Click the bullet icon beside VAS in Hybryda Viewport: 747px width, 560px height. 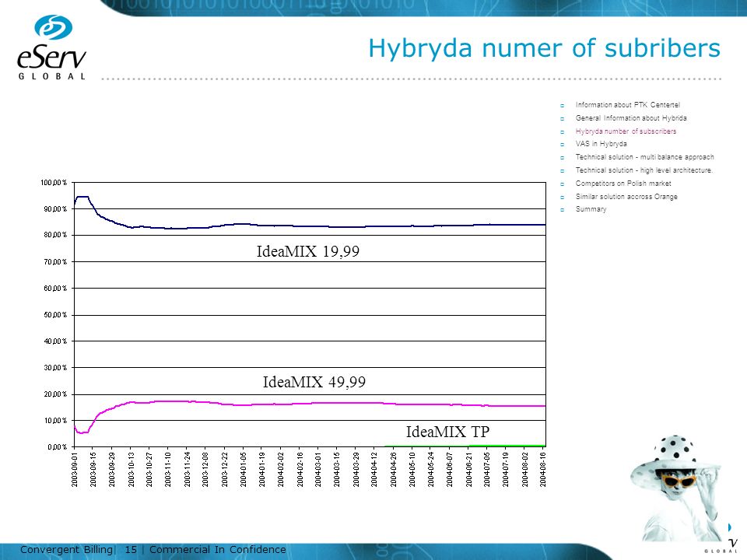562,145
